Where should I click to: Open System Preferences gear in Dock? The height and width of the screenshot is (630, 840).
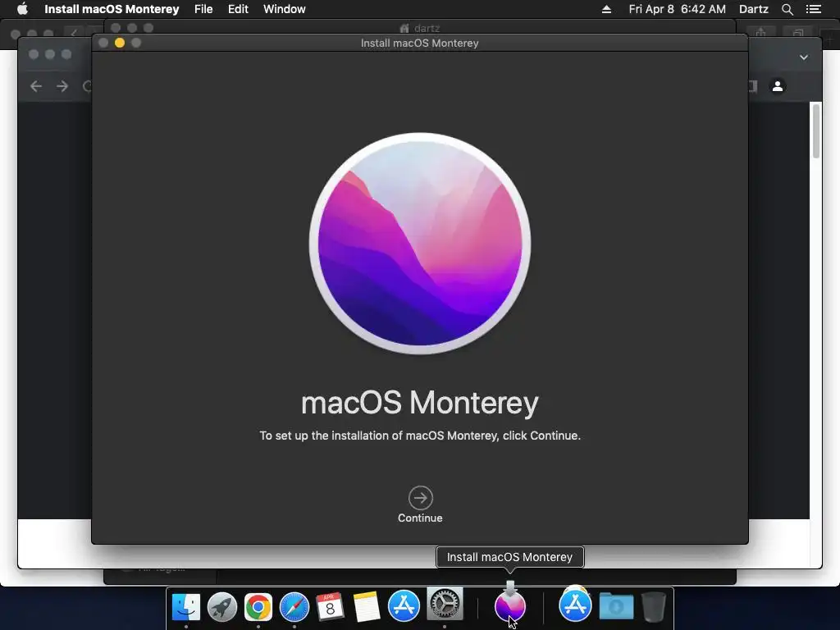[x=445, y=604]
